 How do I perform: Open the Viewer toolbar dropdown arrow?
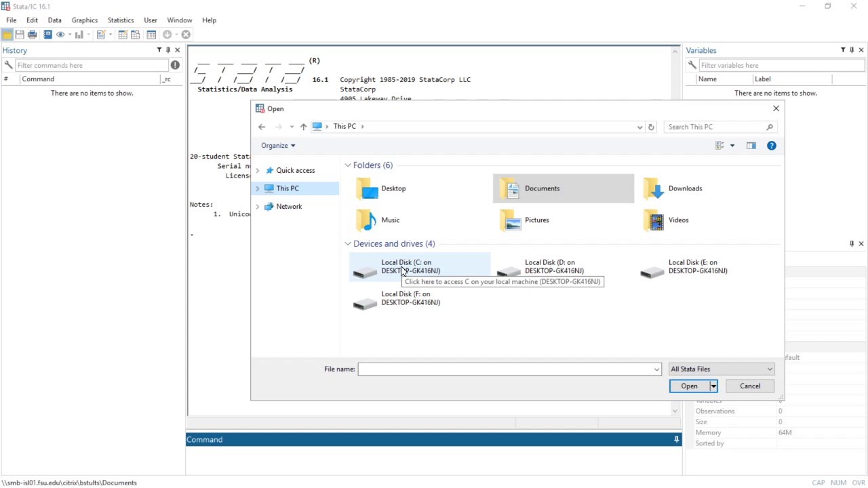(x=70, y=35)
